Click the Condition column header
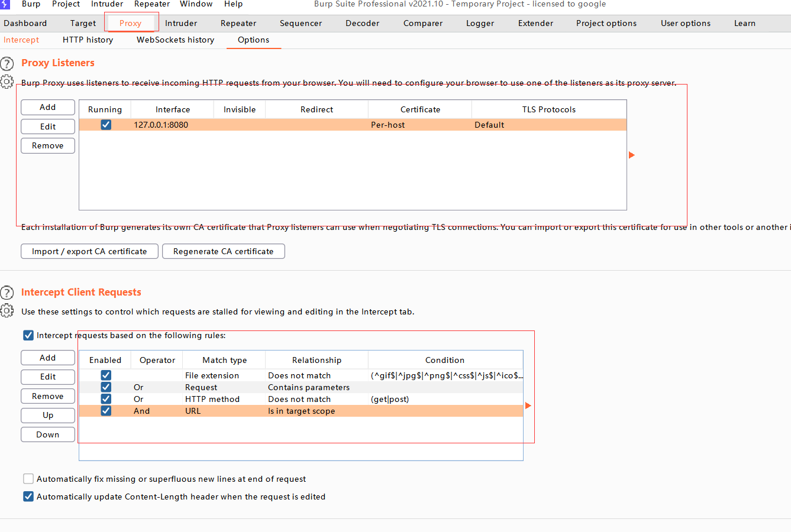Image resolution: width=791 pixels, height=532 pixels. point(445,360)
